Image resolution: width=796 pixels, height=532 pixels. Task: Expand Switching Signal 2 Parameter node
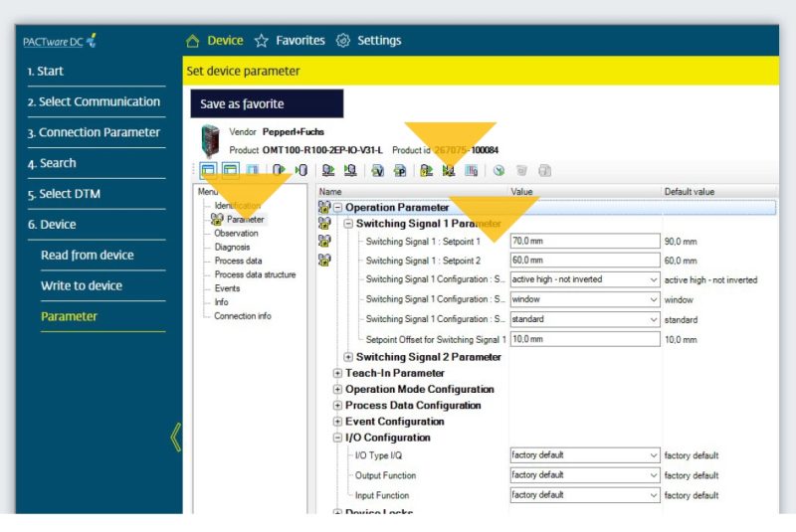point(348,357)
